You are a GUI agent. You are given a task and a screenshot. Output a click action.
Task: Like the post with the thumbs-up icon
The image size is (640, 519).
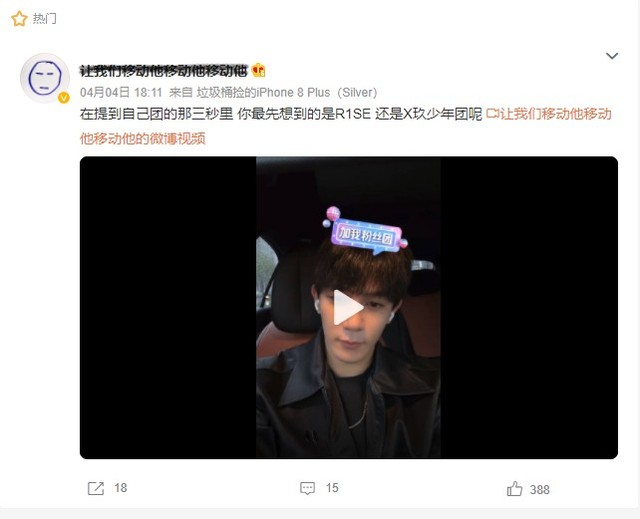(514, 488)
